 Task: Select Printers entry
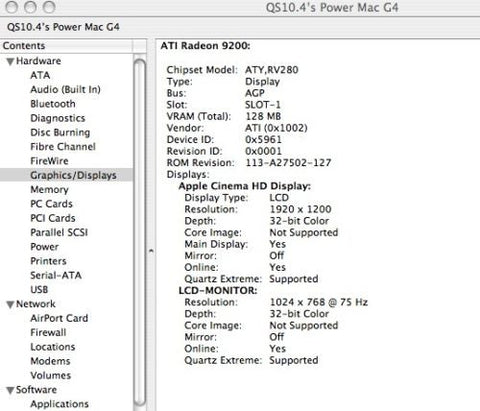point(48,261)
